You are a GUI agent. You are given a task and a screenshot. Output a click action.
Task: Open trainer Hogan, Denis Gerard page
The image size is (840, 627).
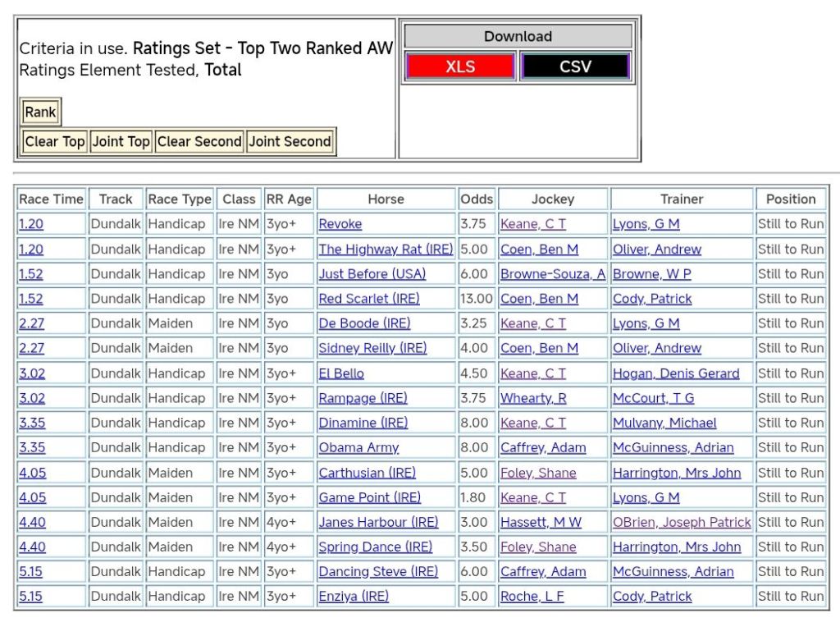pyautogui.click(x=676, y=373)
